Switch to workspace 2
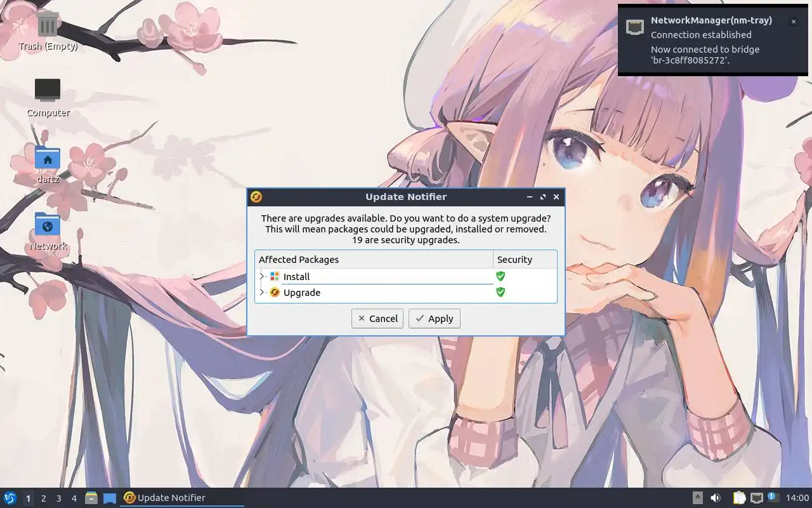 (x=43, y=498)
